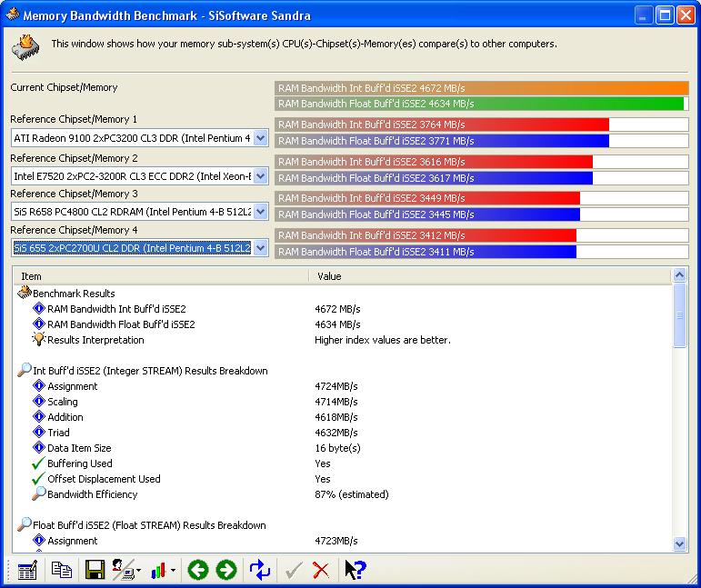Image resolution: width=701 pixels, height=588 pixels.
Task: Click 'Higher index values are better.' text
Action: (x=383, y=340)
